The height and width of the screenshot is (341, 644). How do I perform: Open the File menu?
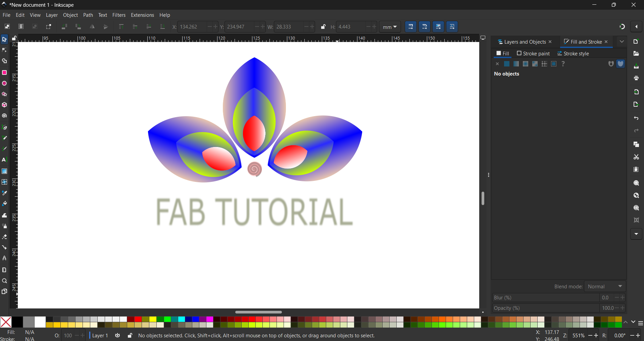(x=6, y=15)
